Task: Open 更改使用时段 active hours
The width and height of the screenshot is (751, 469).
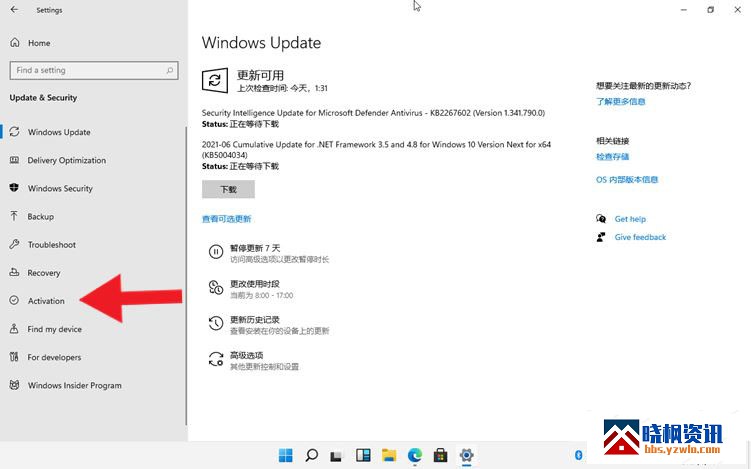Action: pyautogui.click(x=255, y=284)
